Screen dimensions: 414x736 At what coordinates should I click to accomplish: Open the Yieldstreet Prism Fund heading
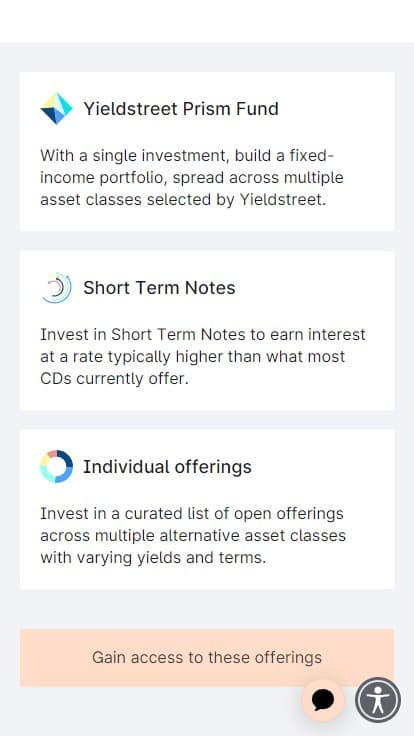click(181, 108)
